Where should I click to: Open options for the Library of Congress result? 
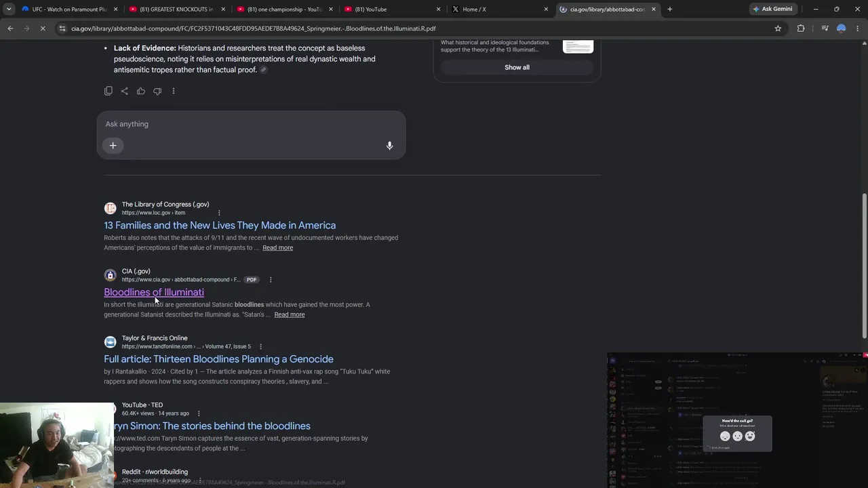coord(219,213)
